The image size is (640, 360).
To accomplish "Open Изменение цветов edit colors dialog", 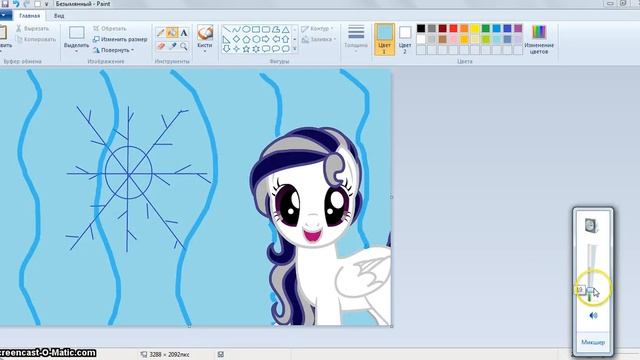I will [539, 39].
